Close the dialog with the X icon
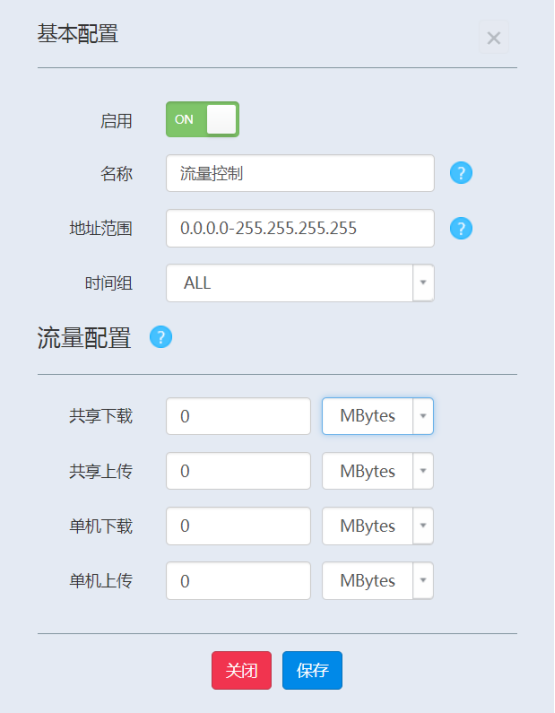The height and width of the screenshot is (713, 555). point(494,38)
